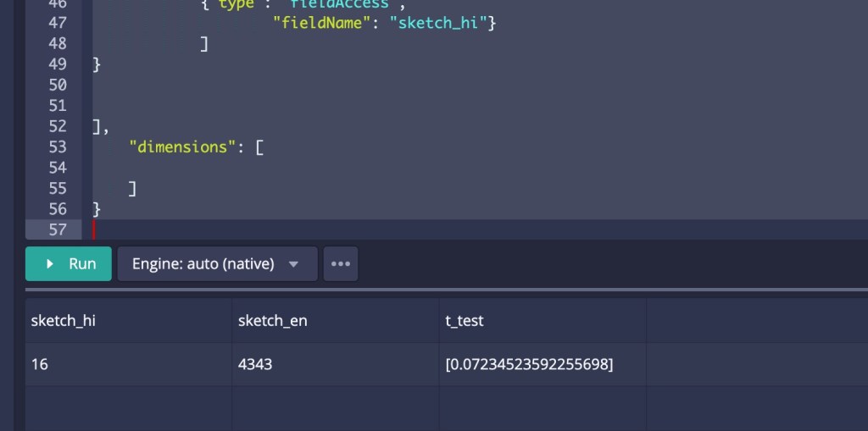Click the Run button to execute query
This screenshot has height=431, width=868.
68,263
